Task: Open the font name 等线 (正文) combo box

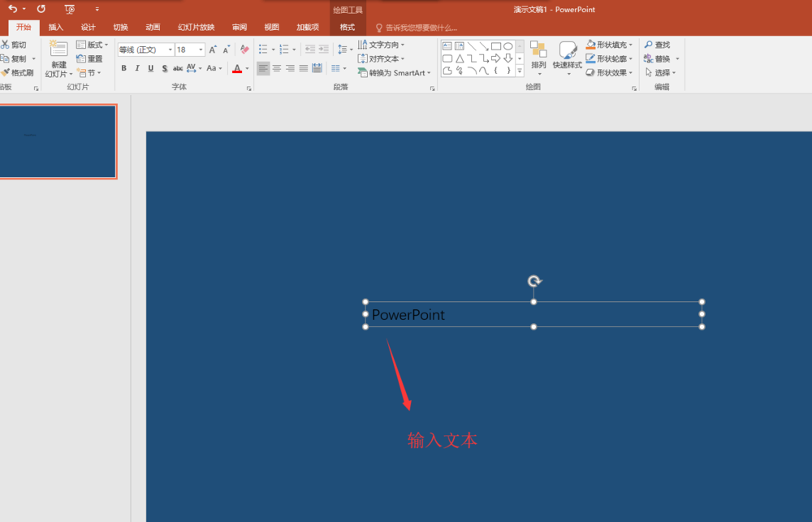Action: click(x=145, y=50)
